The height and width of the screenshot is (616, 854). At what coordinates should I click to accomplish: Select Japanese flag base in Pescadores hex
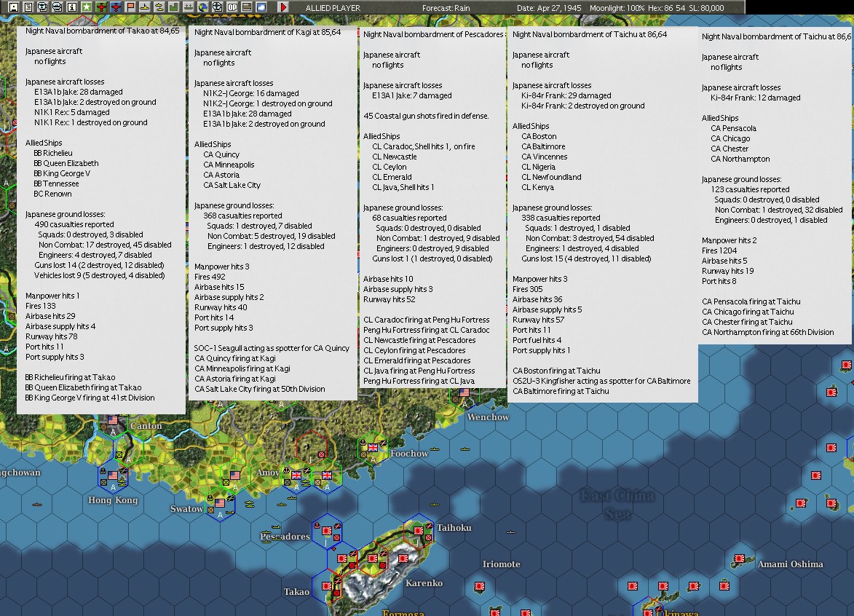click(x=327, y=530)
